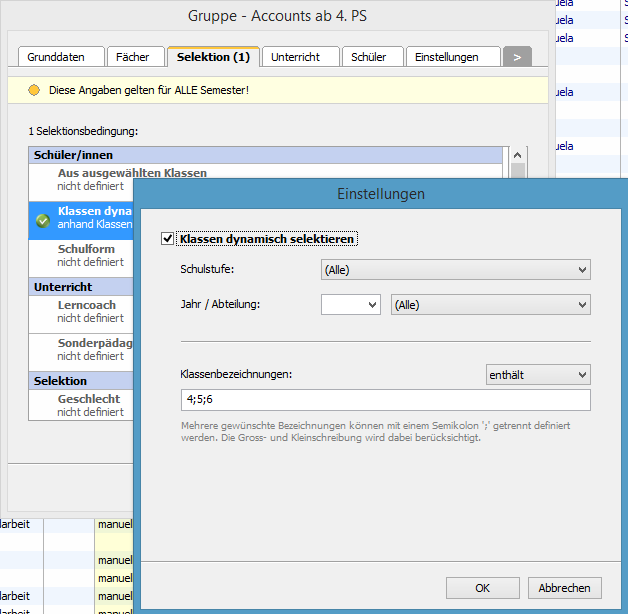Open the Fächer tab
Image resolution: width=628 pixels, height=614 pixels.
[133, 58]
